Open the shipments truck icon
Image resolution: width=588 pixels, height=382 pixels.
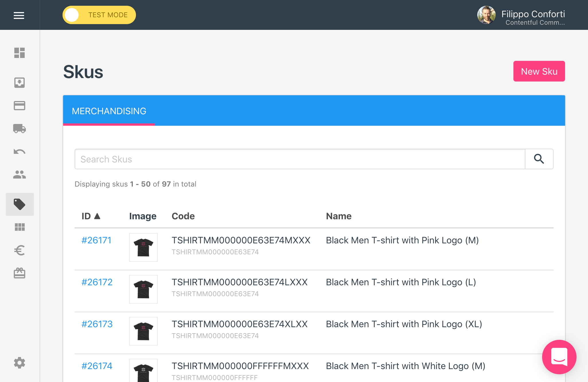(x=20, y=129)
